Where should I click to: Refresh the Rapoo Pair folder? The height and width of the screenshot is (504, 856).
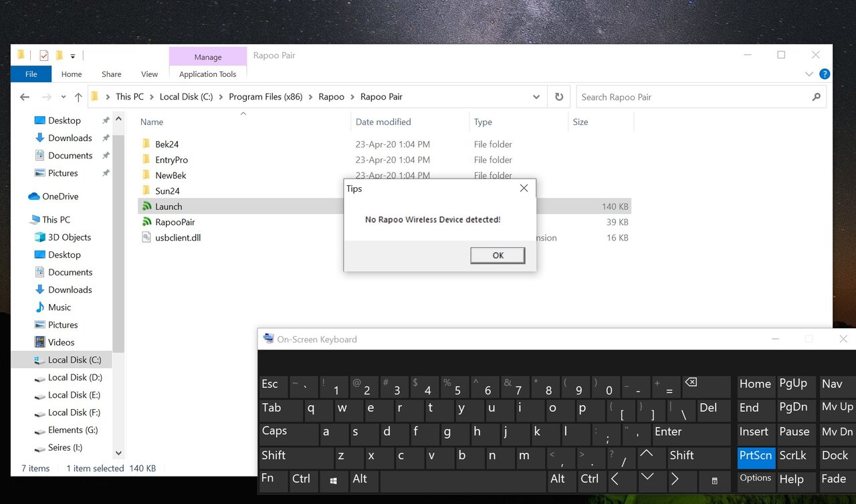[x=559, y=97]
